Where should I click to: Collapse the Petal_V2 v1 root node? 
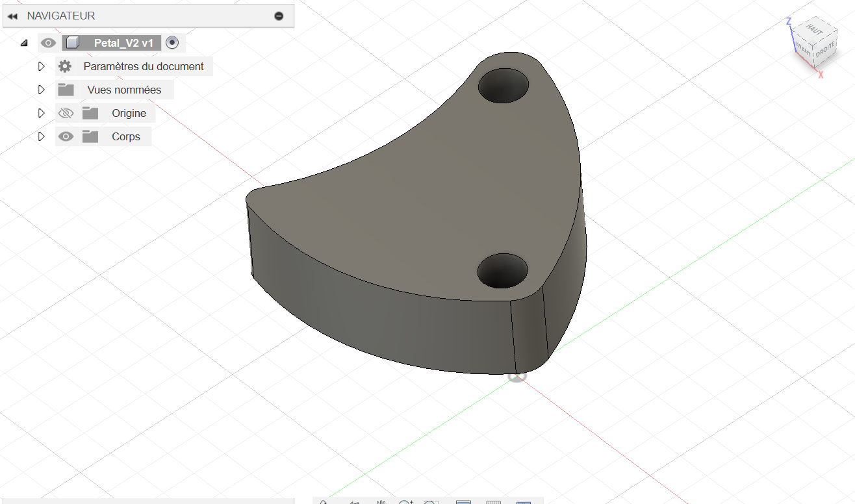(x=24, y=44)
